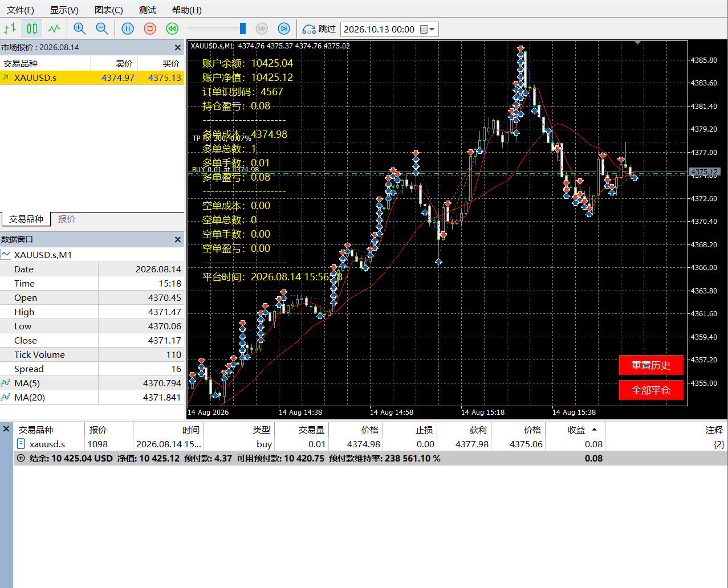Open the 测试 menu

tap(148, 10)
